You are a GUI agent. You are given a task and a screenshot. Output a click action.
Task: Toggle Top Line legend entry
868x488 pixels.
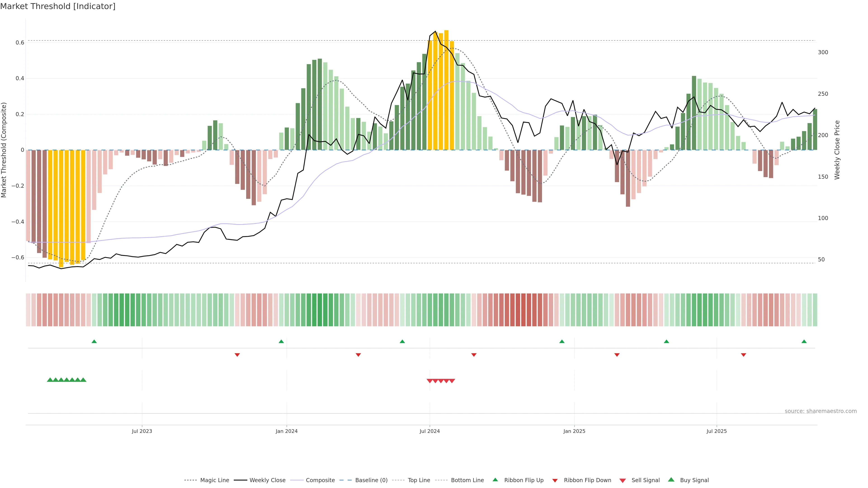tap(419, 480)
